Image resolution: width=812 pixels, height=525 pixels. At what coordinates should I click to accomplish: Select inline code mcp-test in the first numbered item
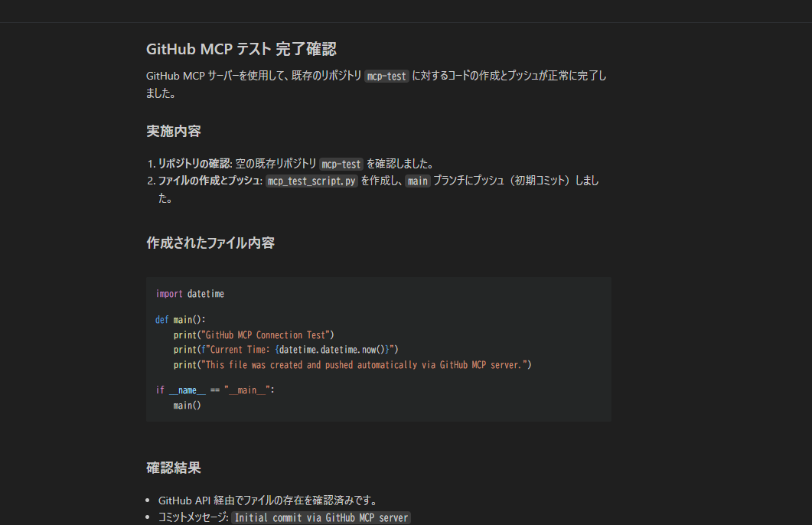click(341, 164)
